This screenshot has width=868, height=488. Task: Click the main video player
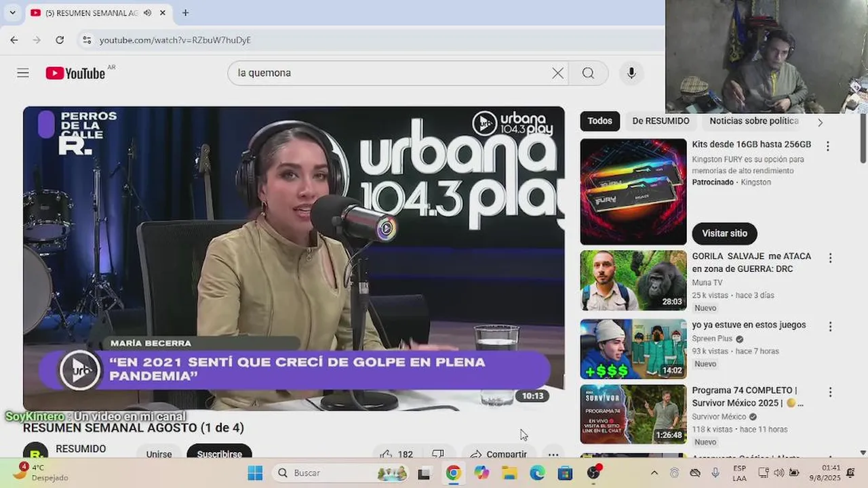coord(294,258)
